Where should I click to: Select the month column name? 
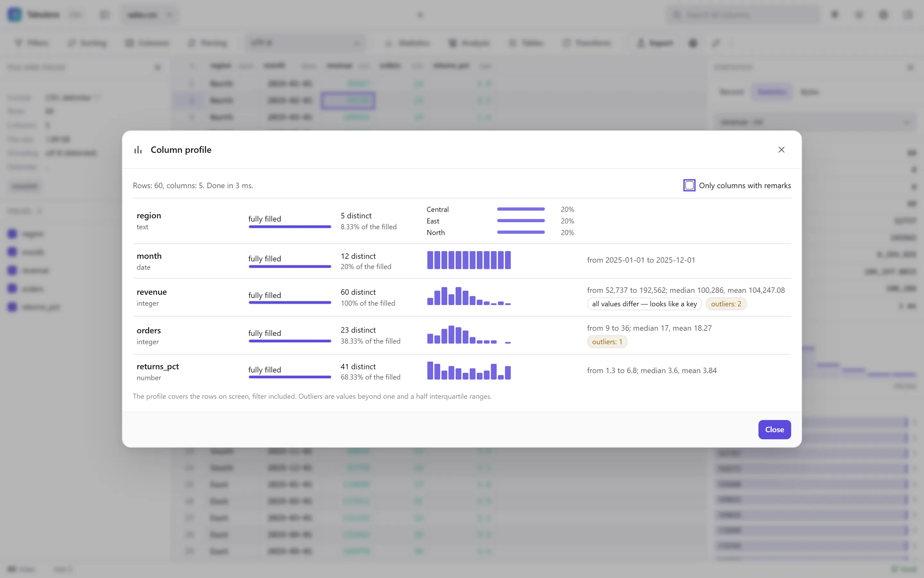[x=149, y=256]
